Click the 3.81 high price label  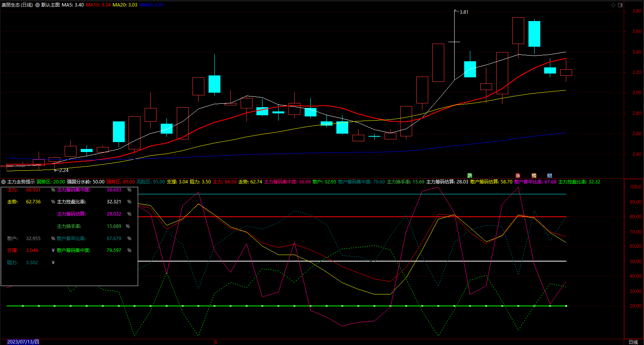(x=463, y=12)
